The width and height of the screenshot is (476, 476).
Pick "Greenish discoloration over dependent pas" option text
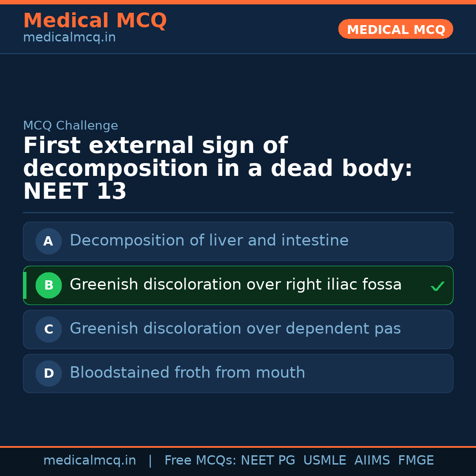235,329
